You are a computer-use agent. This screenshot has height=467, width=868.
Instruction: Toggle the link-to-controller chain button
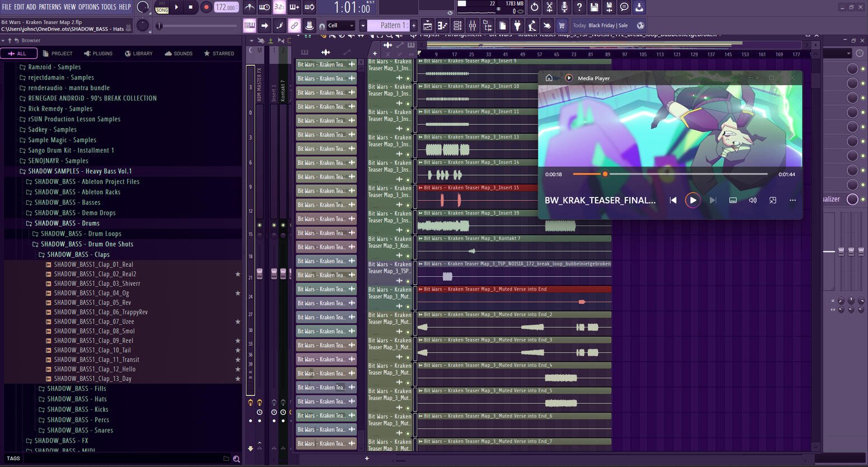coord(294,26)
